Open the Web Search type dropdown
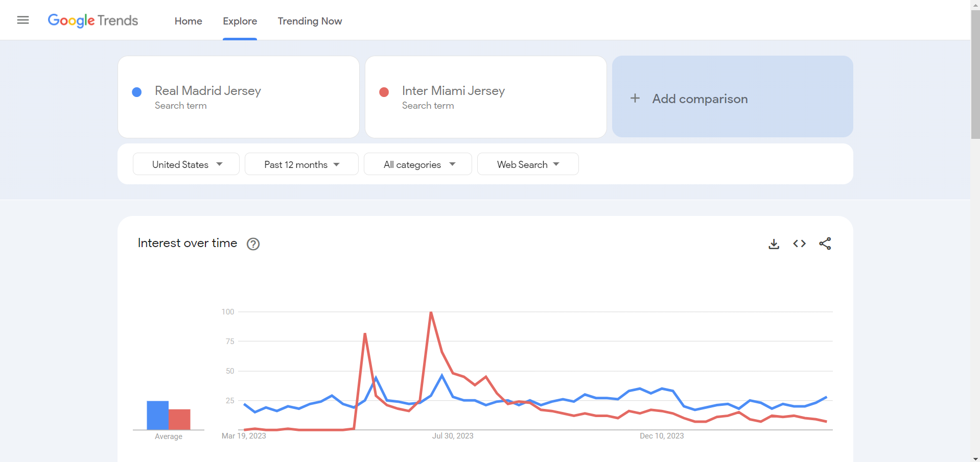Viewport: 980px width, 462px height. pos(528,164)
